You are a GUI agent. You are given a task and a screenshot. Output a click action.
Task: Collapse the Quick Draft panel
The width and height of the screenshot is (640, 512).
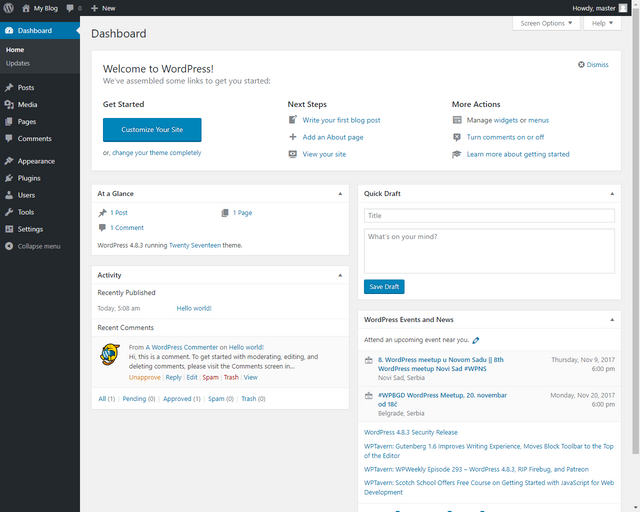pos(612,194)
